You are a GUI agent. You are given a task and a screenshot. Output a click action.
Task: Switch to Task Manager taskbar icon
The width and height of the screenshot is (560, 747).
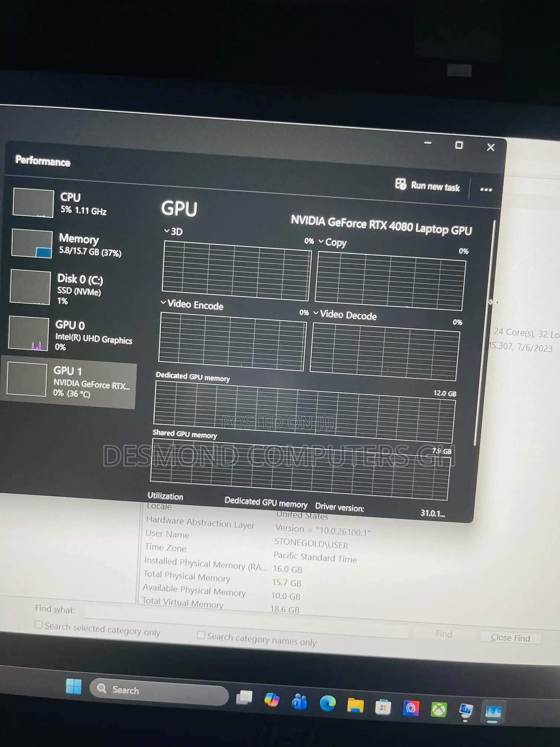pyautogui.click(x=493, y=712)
